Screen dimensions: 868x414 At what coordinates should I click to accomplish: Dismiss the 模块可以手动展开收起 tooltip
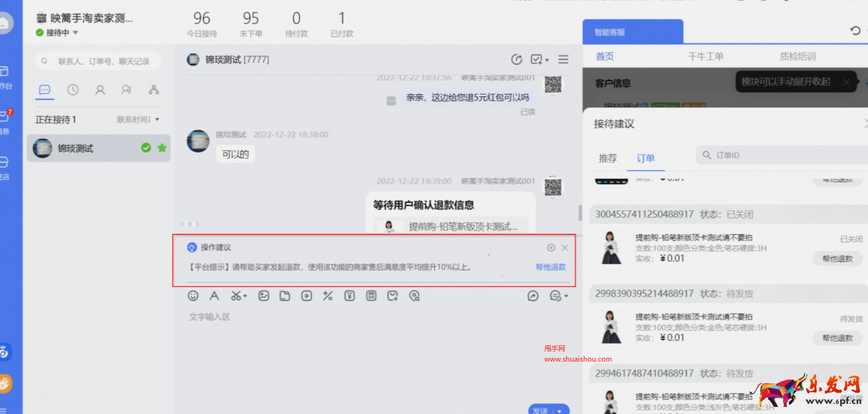tap(846, 81)
